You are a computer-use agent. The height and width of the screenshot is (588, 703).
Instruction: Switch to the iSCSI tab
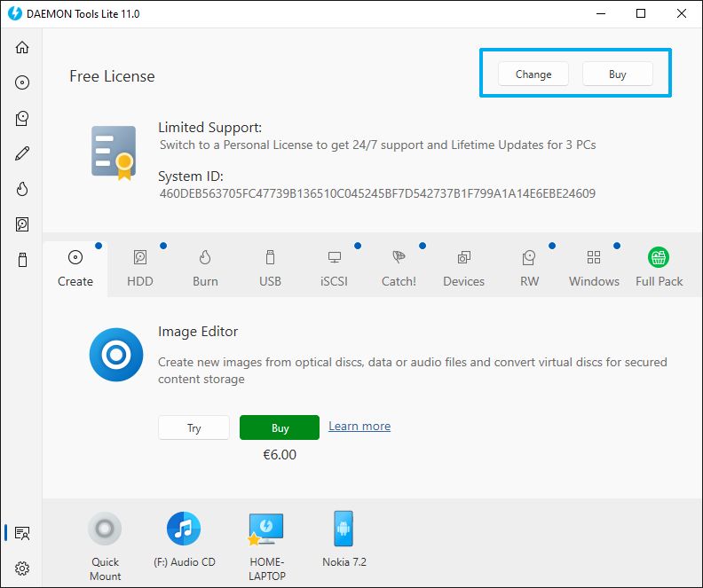coord(334,269)
